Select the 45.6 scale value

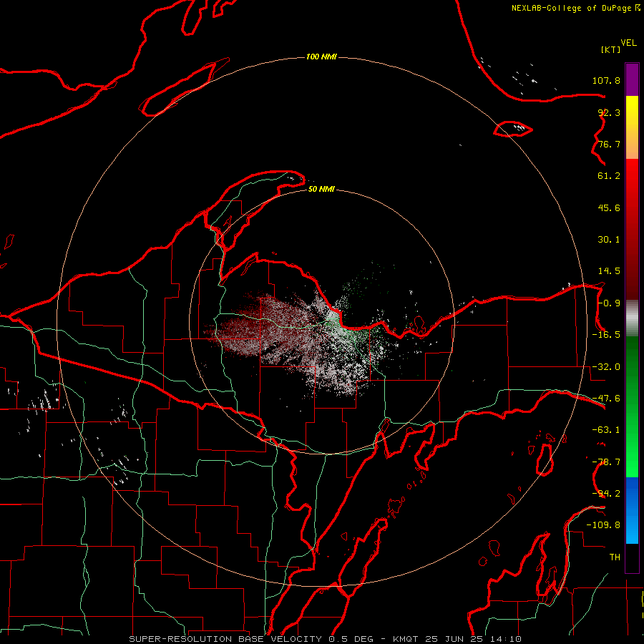609,208
